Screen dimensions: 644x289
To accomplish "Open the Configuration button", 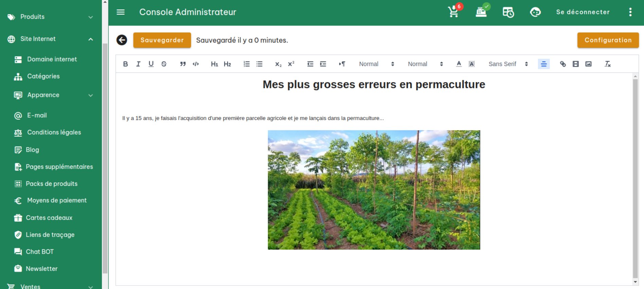I will 608,40.
